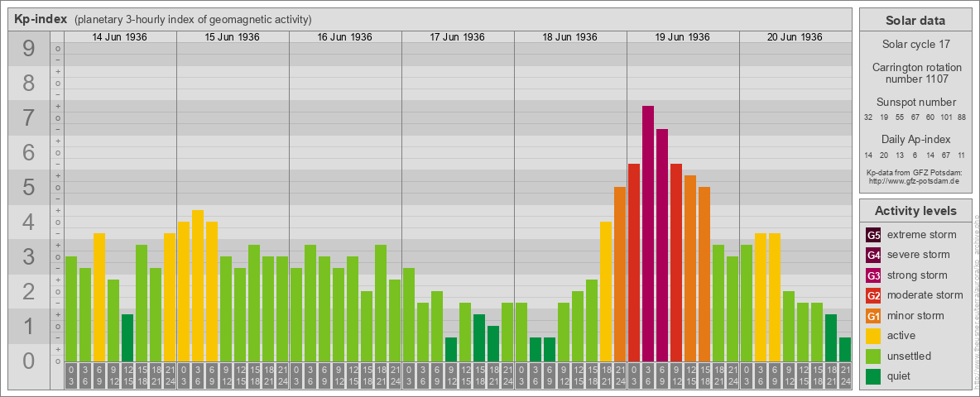Click the vertical archive URL watermark link
The image size is (980, 397).
coord(976,302)
